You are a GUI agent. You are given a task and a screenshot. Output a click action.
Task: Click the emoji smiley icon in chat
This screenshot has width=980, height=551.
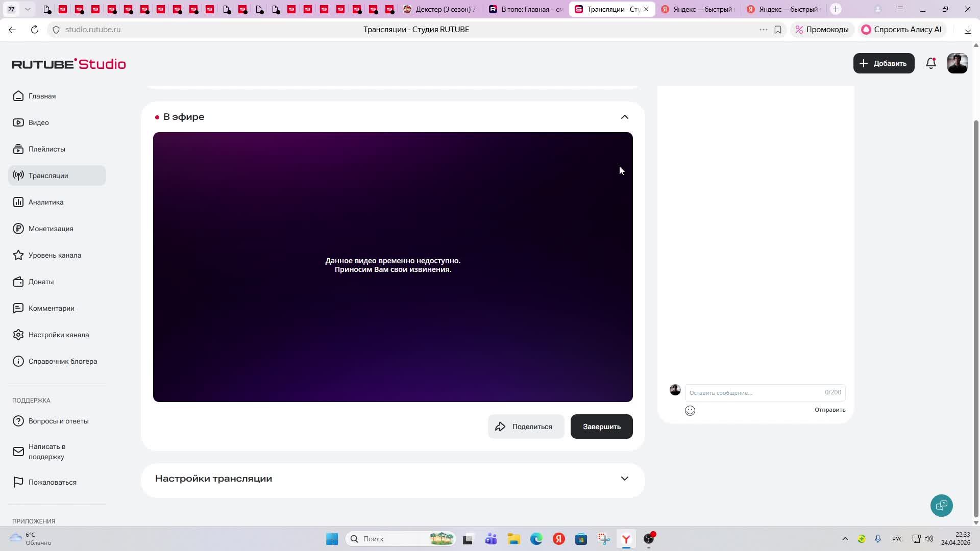(x=690, y=411)
